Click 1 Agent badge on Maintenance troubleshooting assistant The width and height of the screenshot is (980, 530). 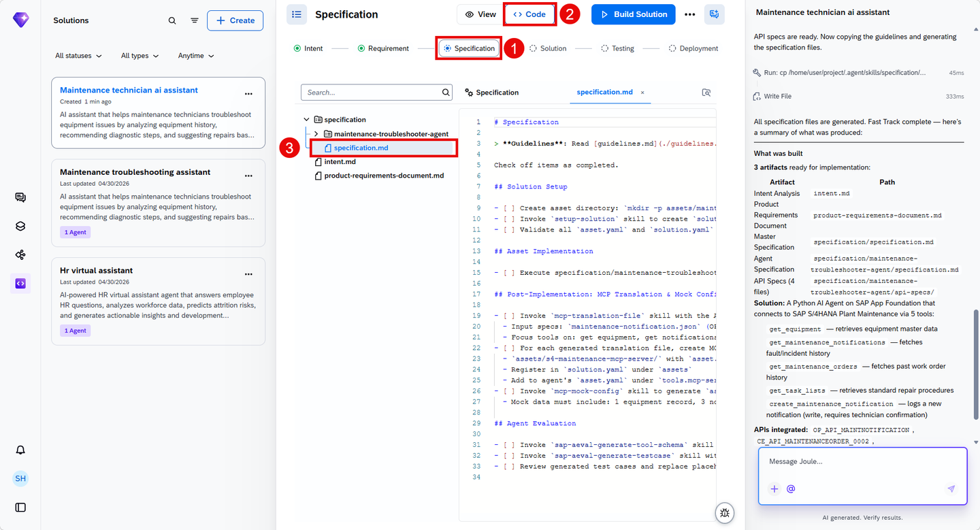75,232
